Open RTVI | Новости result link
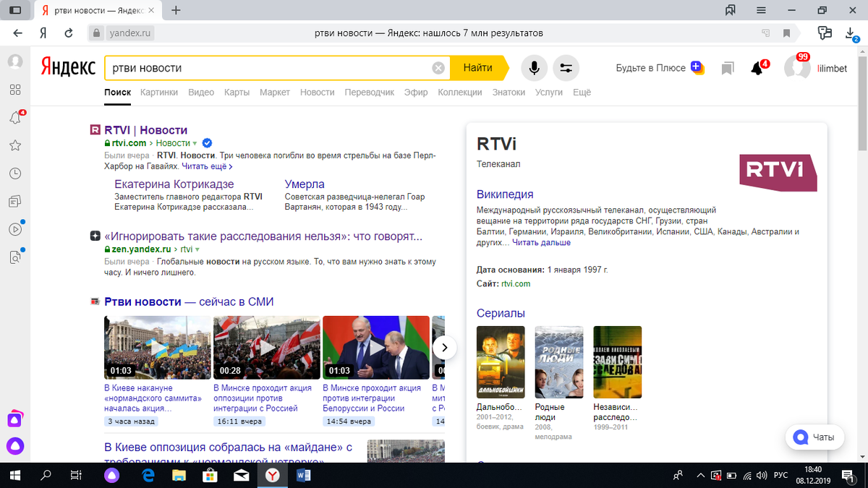This screenshot has width=868, height=488. pyautogui.click(x=146, y=130)
